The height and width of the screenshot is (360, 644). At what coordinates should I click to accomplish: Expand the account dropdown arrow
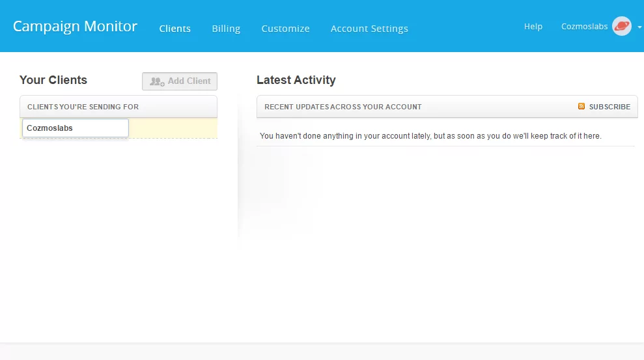(639, 27)
